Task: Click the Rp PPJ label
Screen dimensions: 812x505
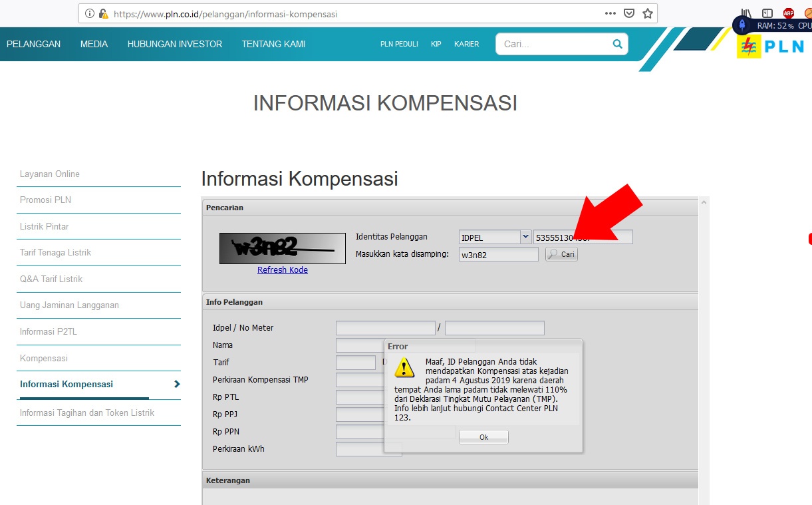Action: tap(225, 415)
